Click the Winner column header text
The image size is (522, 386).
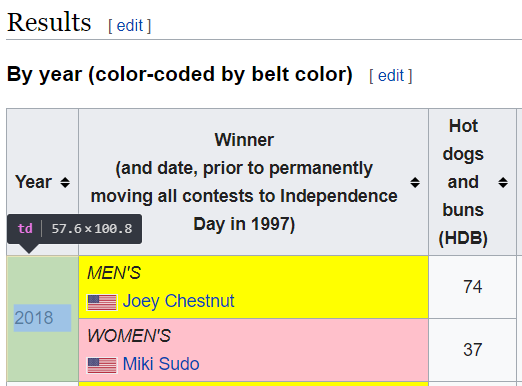pyautogui.click(x=244, y=182)
